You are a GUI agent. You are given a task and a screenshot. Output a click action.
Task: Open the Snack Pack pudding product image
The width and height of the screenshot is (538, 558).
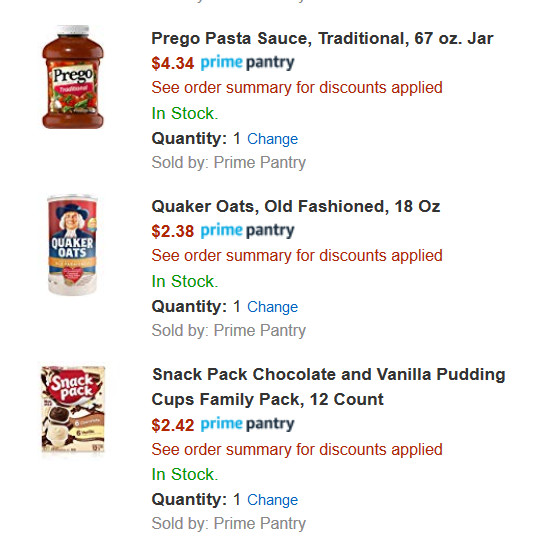click(x=73, y=410)
